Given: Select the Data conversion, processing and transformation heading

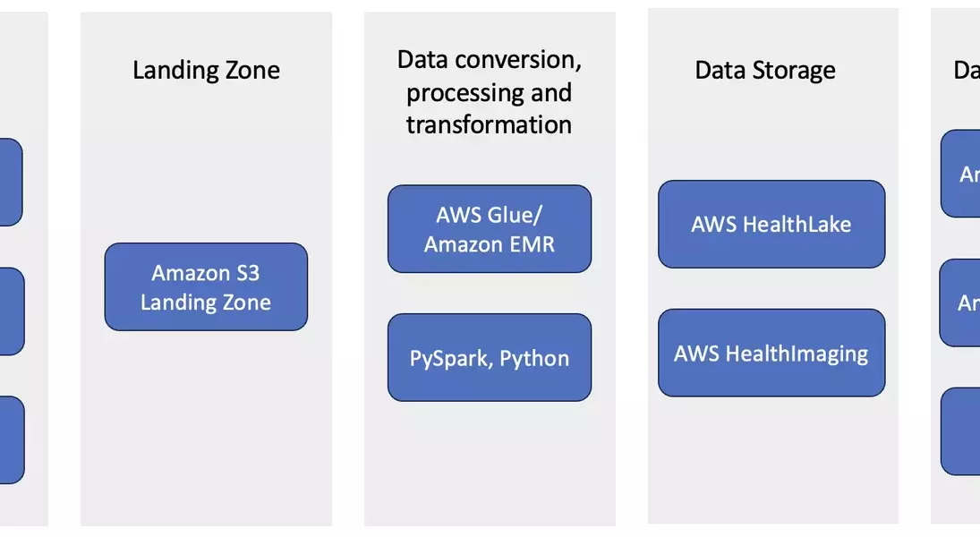Looking at the screenshot, I should click(x=490, y=91).
